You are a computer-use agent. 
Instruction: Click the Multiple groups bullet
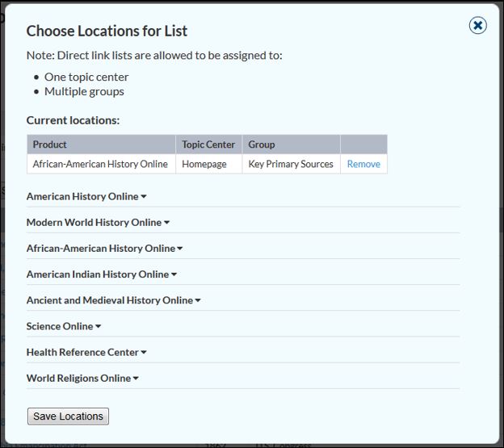[x=84, y=91]
